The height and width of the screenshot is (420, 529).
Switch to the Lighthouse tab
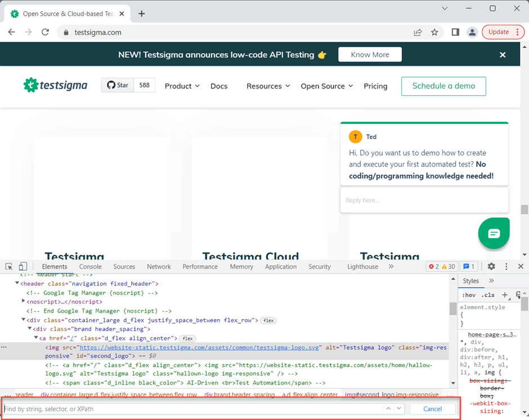(362, 266)
